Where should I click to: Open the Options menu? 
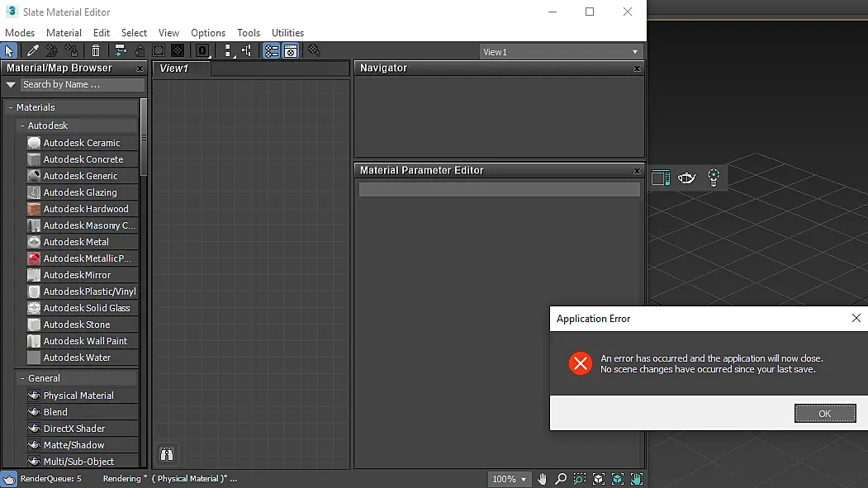[208, 33]
